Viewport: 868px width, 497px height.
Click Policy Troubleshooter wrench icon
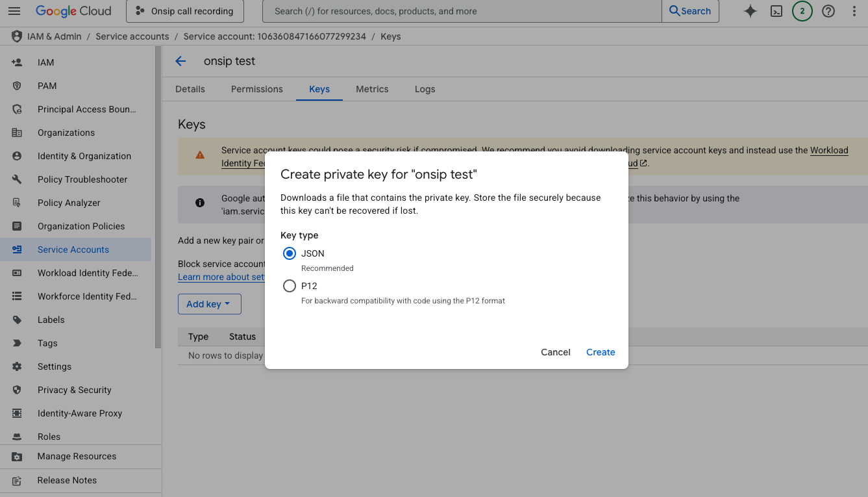(x=17, y=179)
